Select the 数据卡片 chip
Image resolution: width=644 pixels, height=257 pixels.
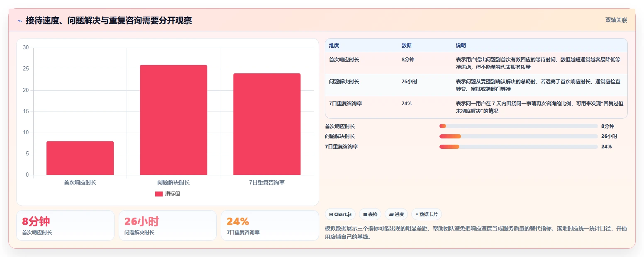click(427, 214)
